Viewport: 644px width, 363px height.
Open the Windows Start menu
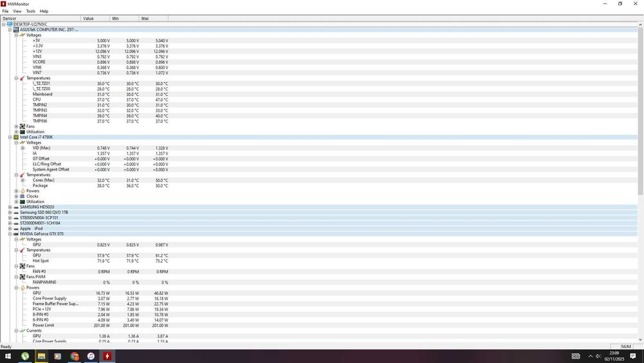tap(8, 356)
